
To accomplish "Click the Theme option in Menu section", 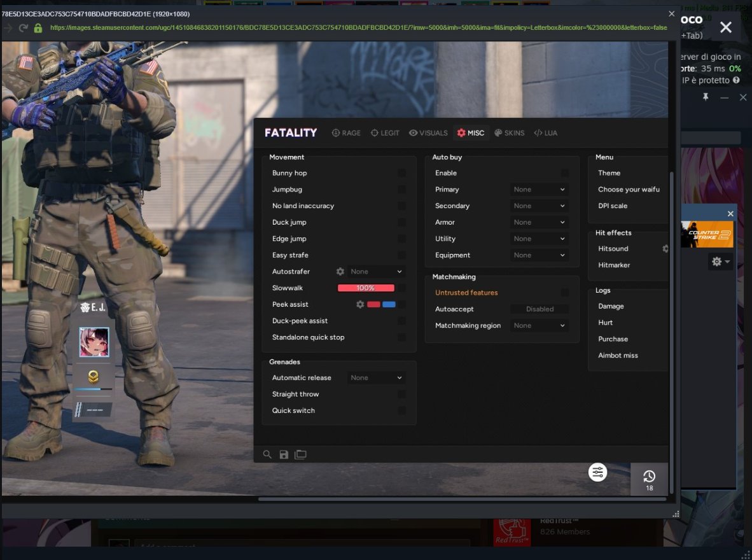I will point(609,173).
